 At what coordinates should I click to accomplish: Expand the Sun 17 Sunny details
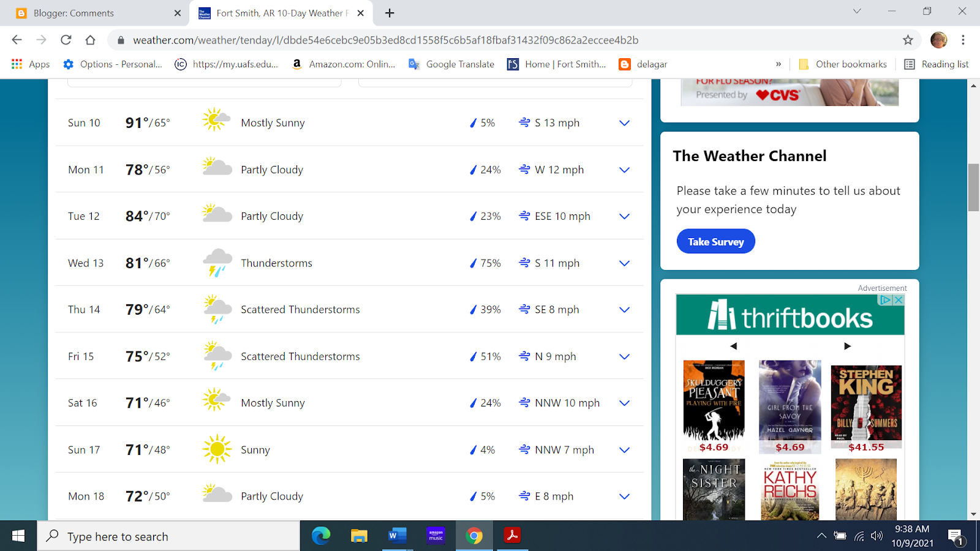(624, 450)
